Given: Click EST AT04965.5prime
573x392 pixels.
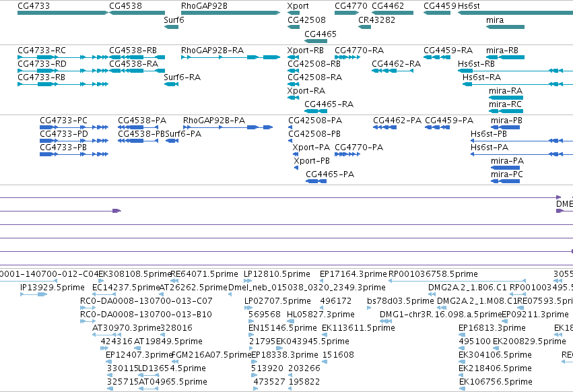Looking at the screenshot, I should point(149,389).
